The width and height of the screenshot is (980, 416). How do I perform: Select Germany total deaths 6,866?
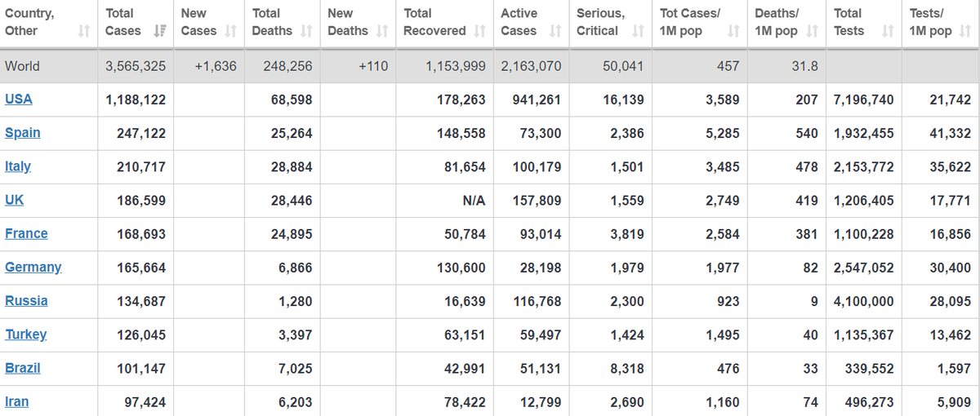(x=295, y=267)
